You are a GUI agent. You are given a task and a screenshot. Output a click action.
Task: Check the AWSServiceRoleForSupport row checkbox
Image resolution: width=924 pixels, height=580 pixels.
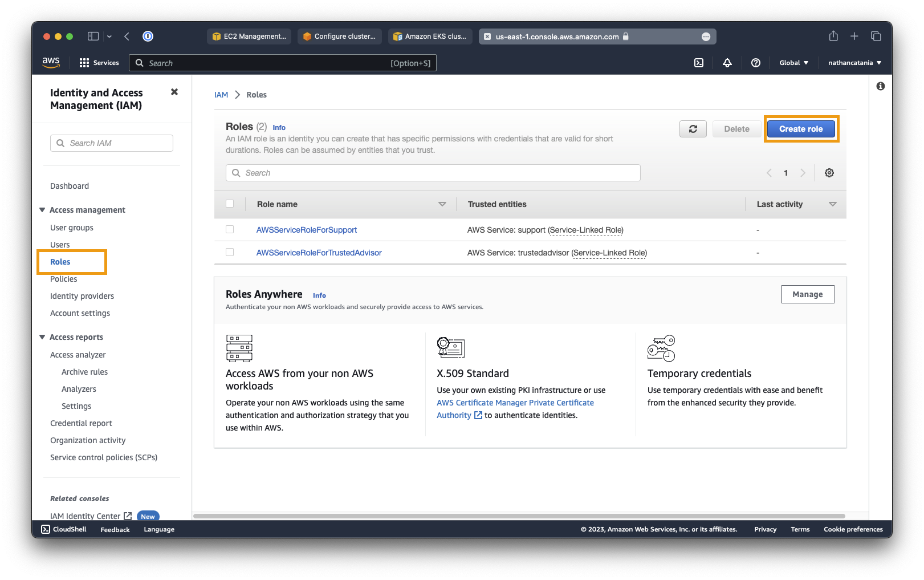tap(230, 229)
